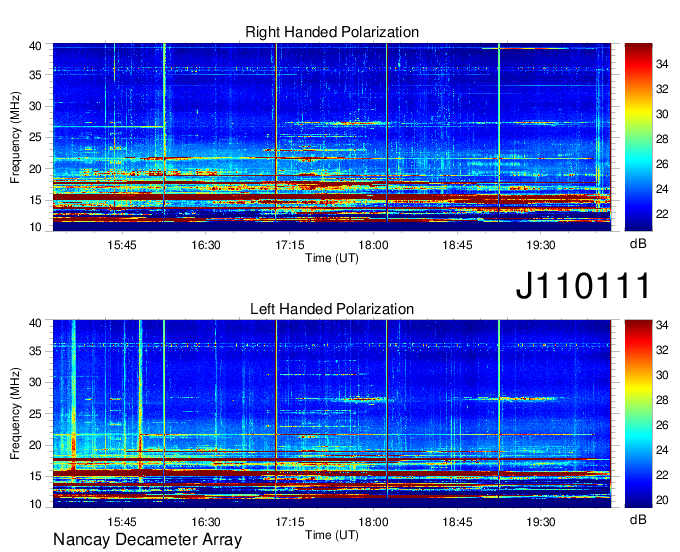Viewport: 680px width, 552px height.
Task: Click the 28 dB value on the top color bar
Action: (x=662, y=139)
